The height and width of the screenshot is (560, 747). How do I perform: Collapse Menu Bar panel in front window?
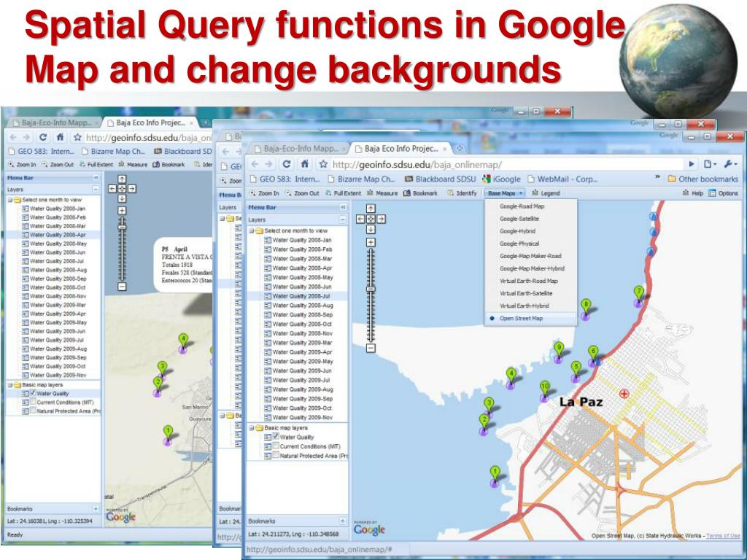point(343,208)
